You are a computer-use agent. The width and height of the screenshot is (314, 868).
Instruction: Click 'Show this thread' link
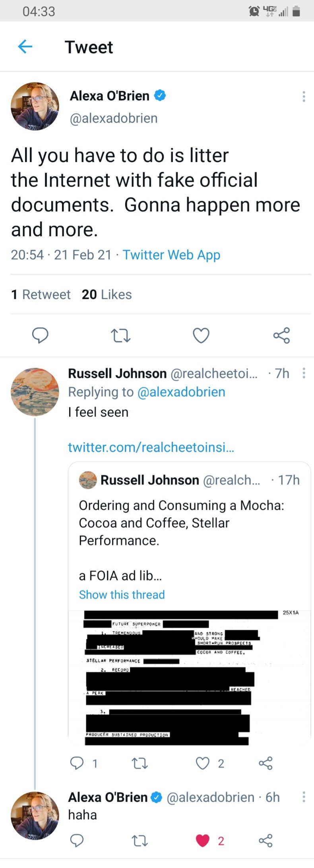[122, 594]
